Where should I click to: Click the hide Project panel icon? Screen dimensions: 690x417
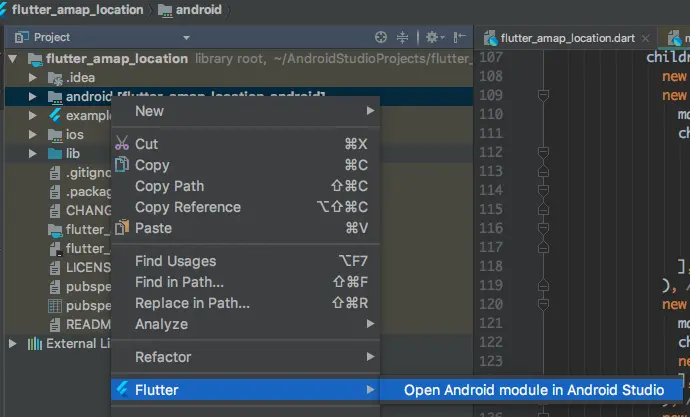point(459,37)
